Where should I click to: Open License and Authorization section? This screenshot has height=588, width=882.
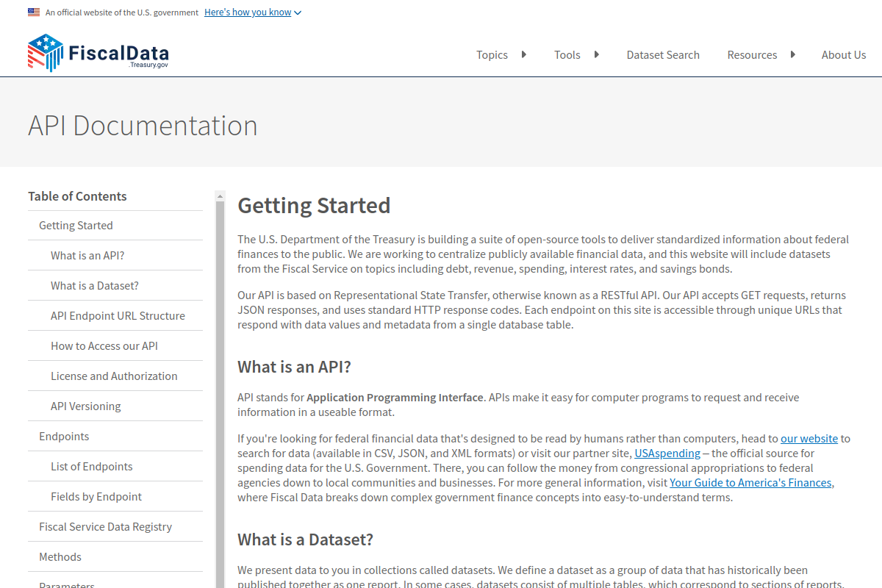click(x=114, y=376)
